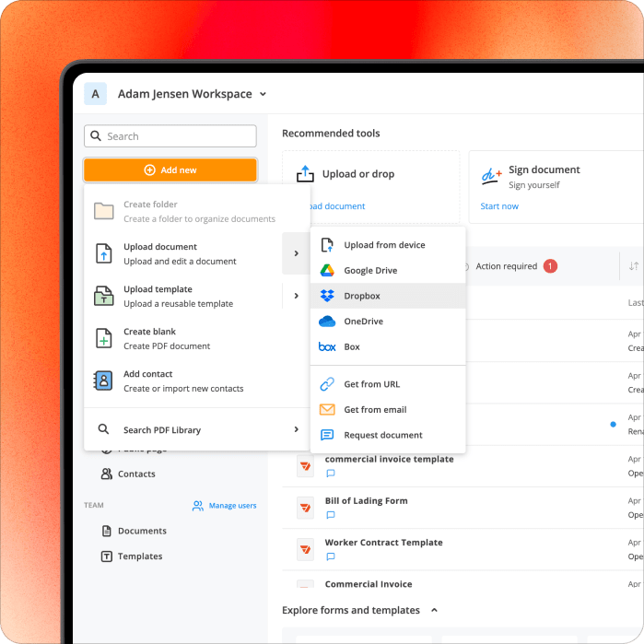Open team Documents in the sidebar
Viewport: 644px width, 644px height.
142,531
